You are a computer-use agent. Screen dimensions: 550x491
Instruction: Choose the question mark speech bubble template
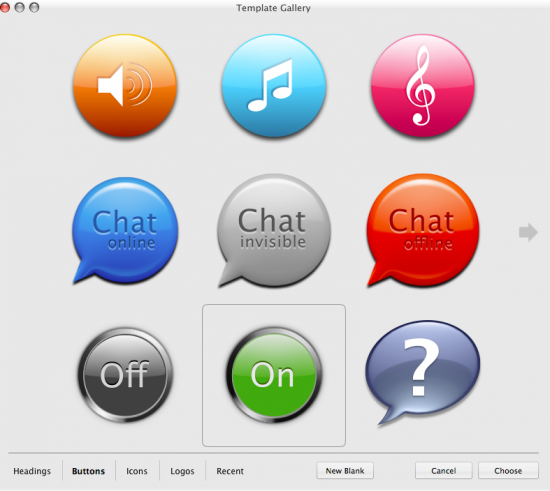(423, 373)
